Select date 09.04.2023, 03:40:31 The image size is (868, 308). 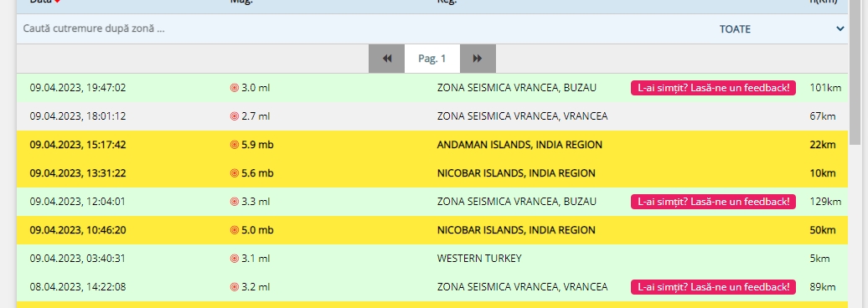78,259
